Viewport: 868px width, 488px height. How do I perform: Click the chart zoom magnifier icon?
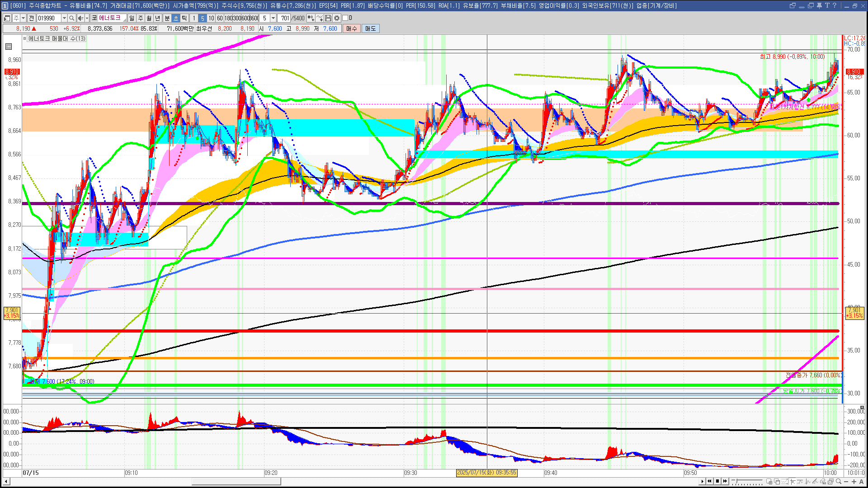click(839, 482)
